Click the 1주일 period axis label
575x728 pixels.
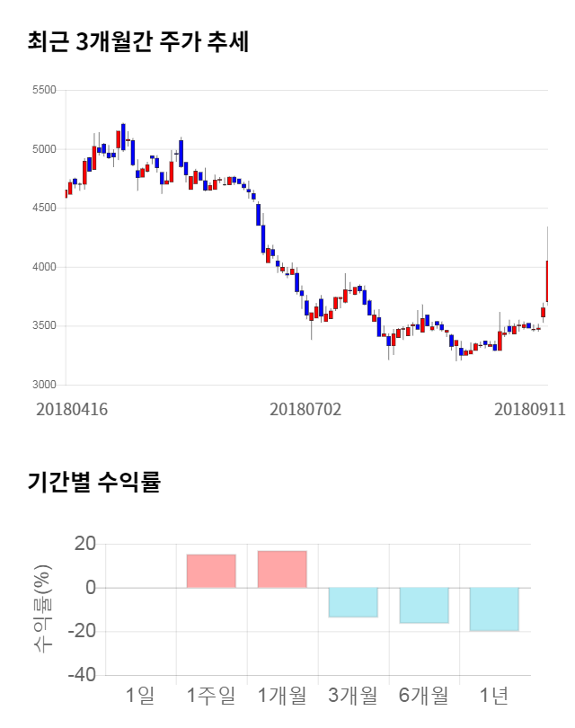coord(211,695)
